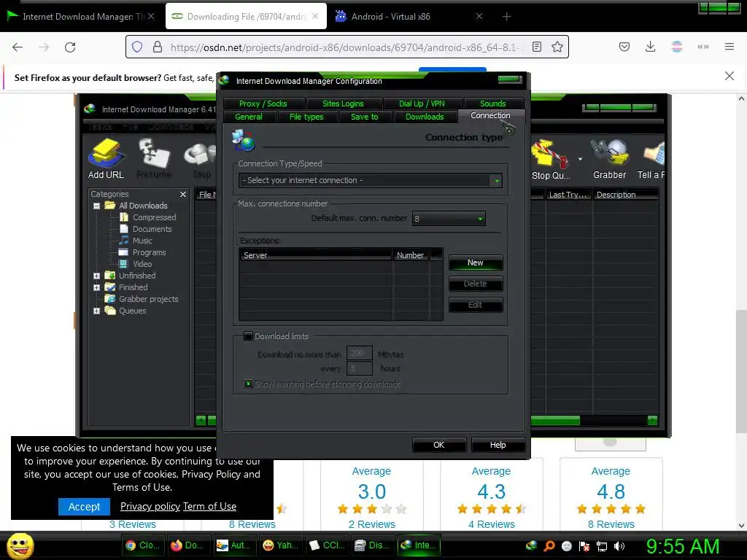The image size is (747, 560).
Task: Click the magnifier search tray icon
Action: click(549, 546)
